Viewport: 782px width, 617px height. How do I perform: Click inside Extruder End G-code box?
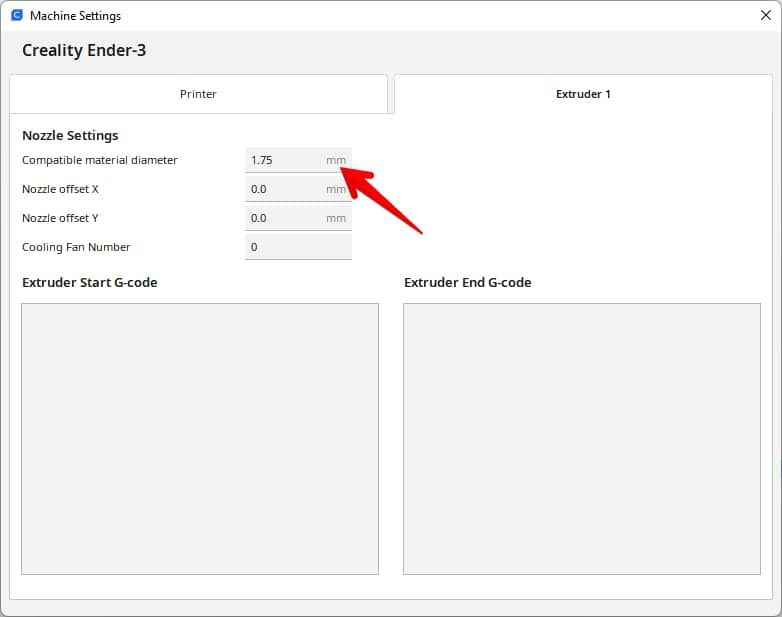(x=581, y=438)
